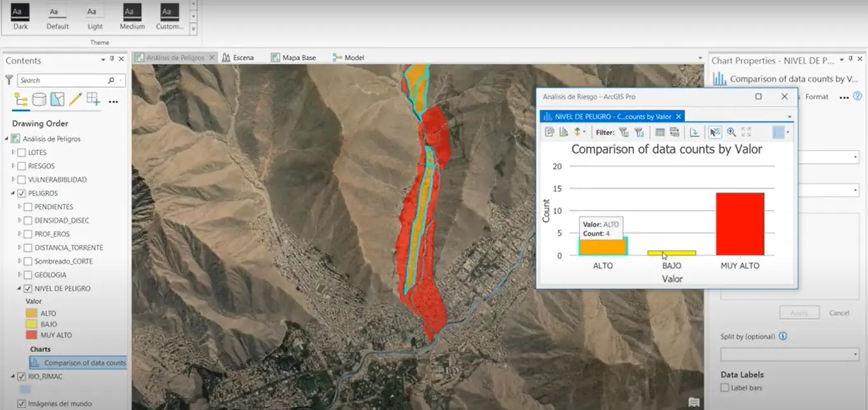Switch Contents to List By Data Source
Viewport: 868px width, 410px height.
[39, 99]
